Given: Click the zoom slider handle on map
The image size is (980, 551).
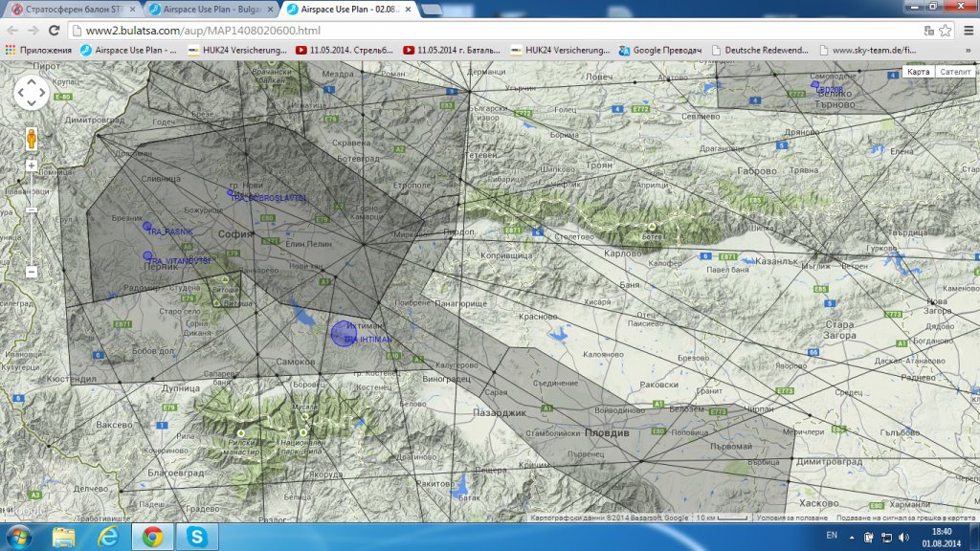Looking at the screenshot, I should point(32,210).
